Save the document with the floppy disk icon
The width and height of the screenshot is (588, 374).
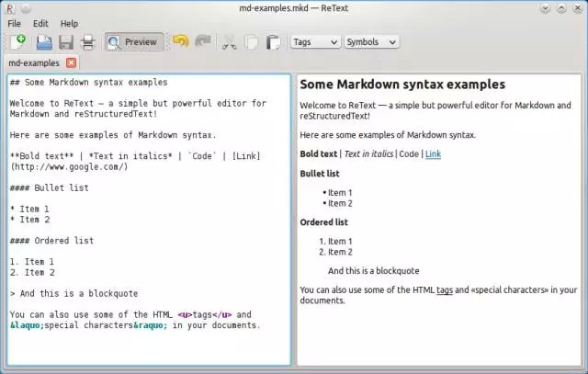coord(66,42)
